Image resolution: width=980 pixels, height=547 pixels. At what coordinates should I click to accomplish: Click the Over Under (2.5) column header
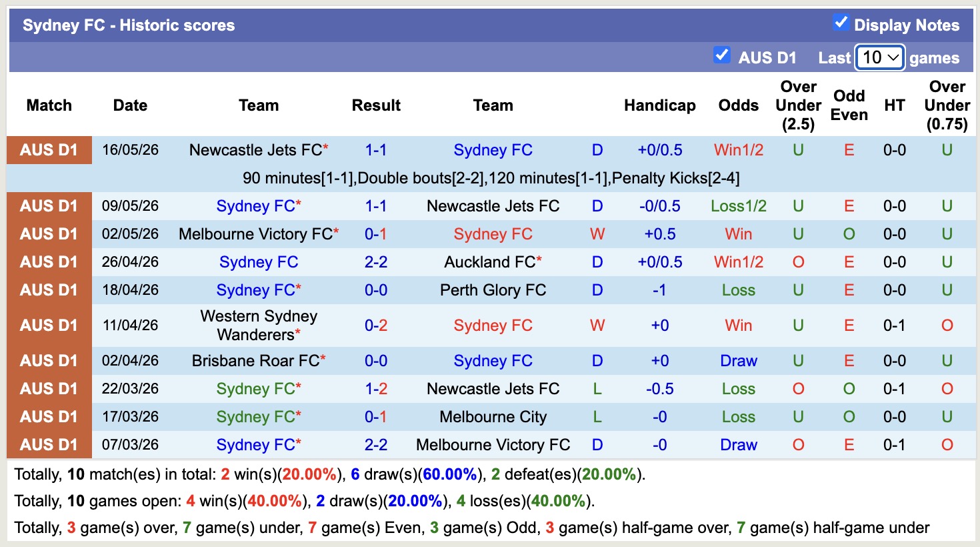pos(799,105)
